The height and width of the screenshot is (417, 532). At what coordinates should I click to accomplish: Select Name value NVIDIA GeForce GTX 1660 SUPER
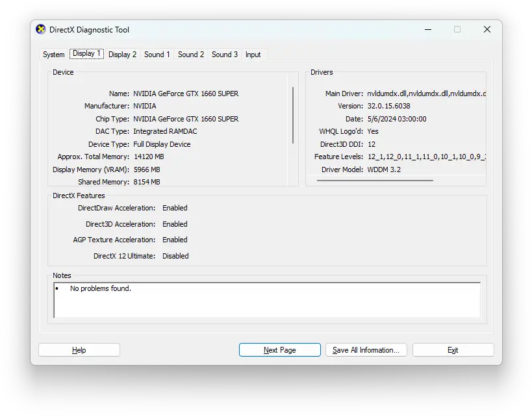coord(186,94)
